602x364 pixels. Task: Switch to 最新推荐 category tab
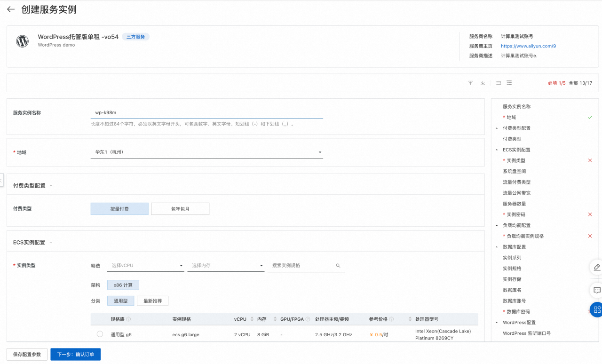pos(152,301)
